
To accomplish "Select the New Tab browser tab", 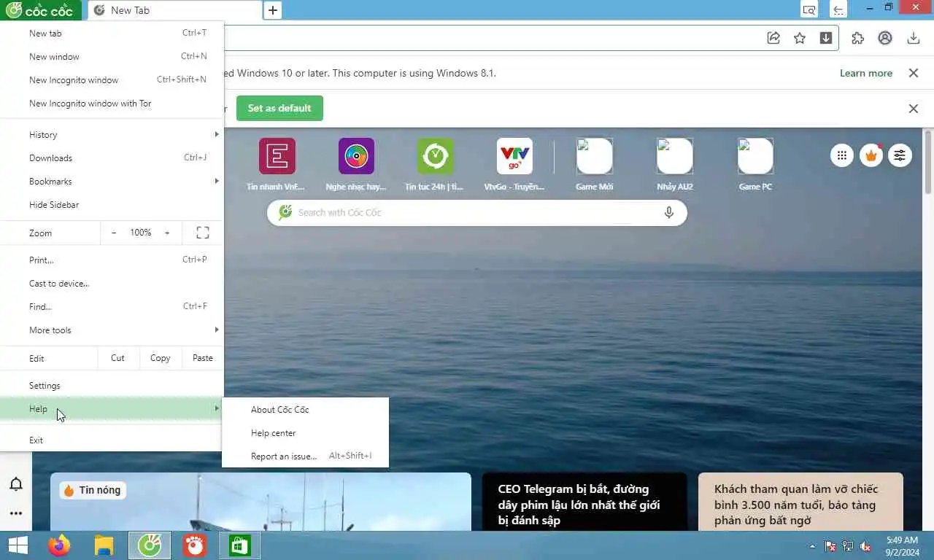I will (x=174, y=10).
